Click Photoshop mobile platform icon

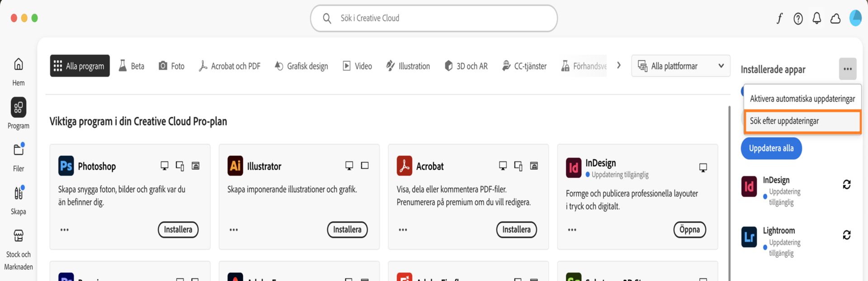pyautogui.click(x=180, y=166)
